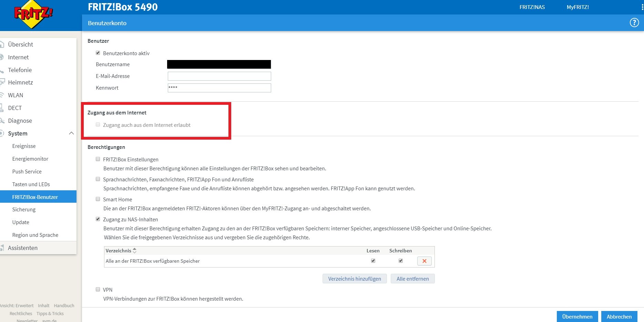
Task: Open MyFRITZ! link in header
Action: pos(577,7)
